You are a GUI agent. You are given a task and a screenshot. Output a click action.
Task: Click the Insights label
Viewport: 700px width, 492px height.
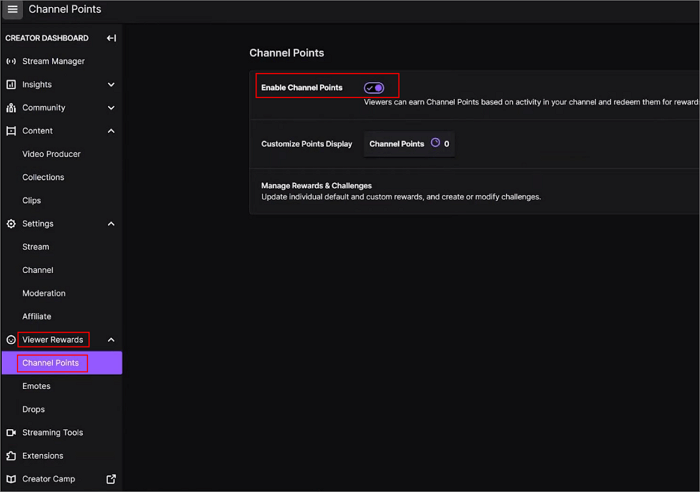click(37, 84)
